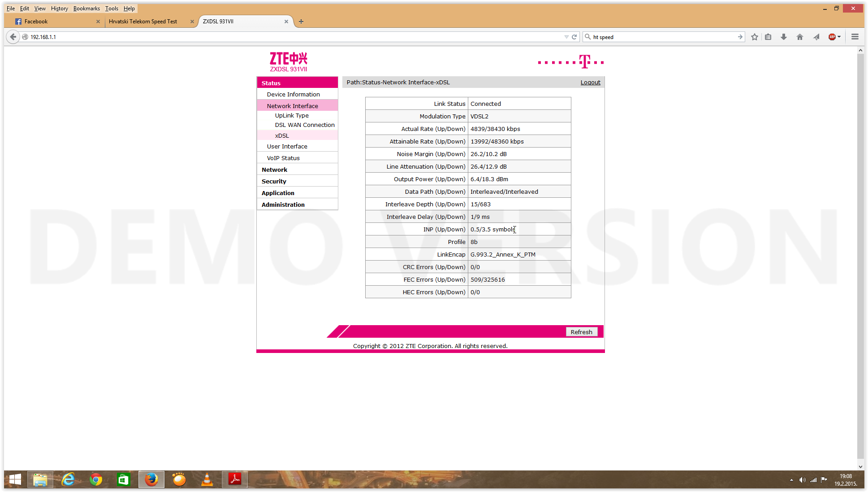Viewport: 868px width, 492px height.
Task: Reload page with refresh icon
Action: tap(574, 37)
